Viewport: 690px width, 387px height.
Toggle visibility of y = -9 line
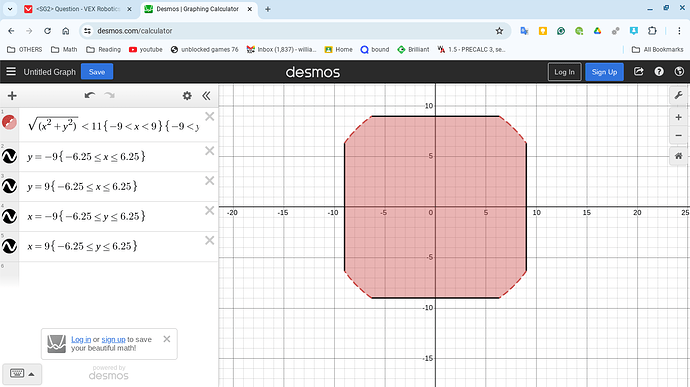tap(9, 156)
